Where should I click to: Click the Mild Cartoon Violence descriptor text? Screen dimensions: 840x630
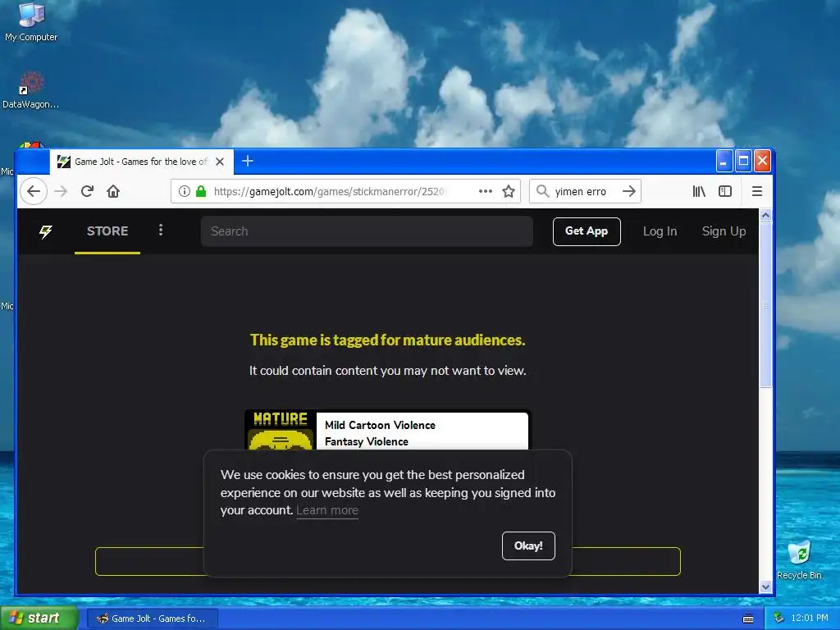coord(380,426)
